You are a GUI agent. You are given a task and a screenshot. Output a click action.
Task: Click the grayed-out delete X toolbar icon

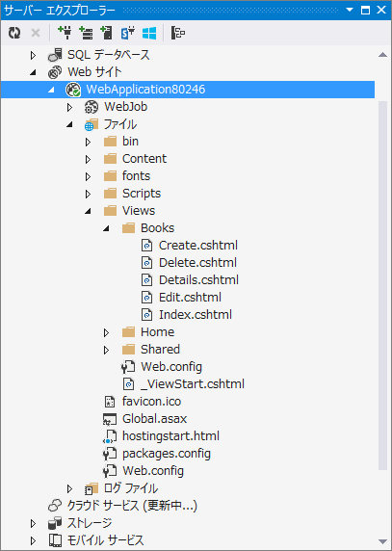tap(36, 33)
